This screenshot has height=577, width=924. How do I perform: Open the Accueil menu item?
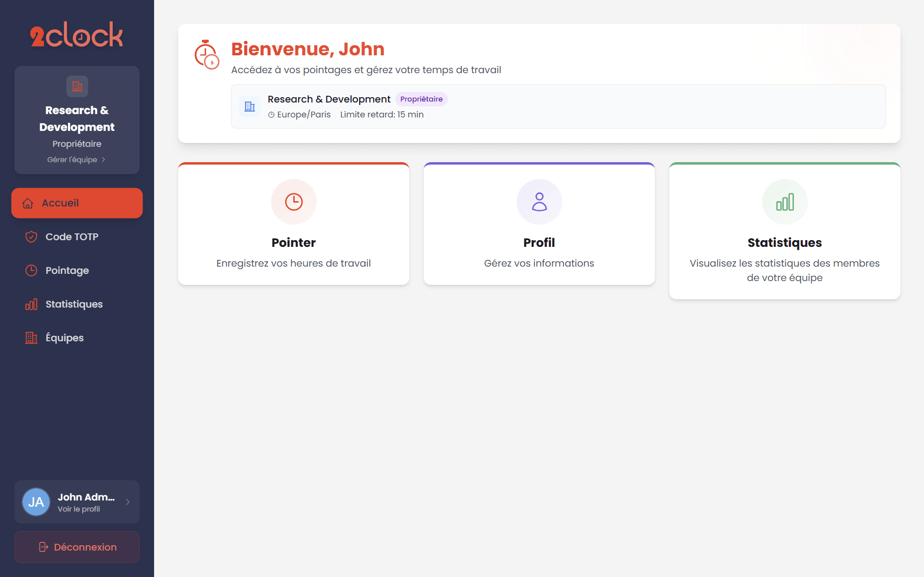[77, 203]
